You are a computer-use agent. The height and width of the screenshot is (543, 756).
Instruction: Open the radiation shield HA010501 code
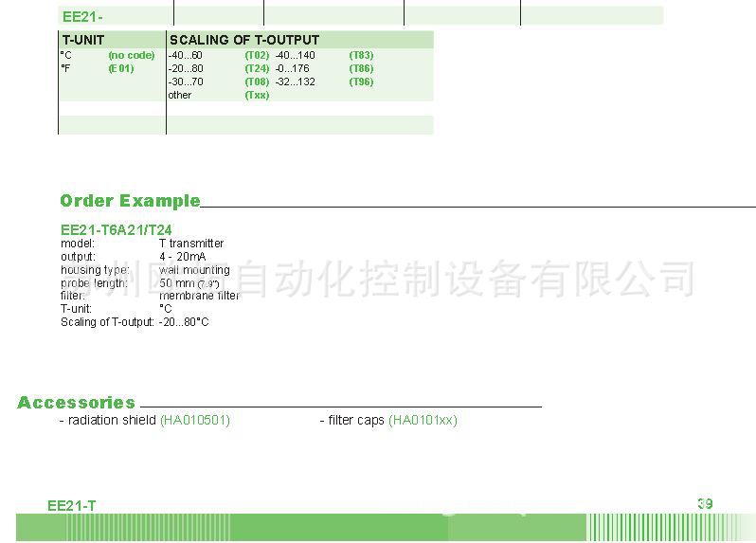(x=195, y=420)
